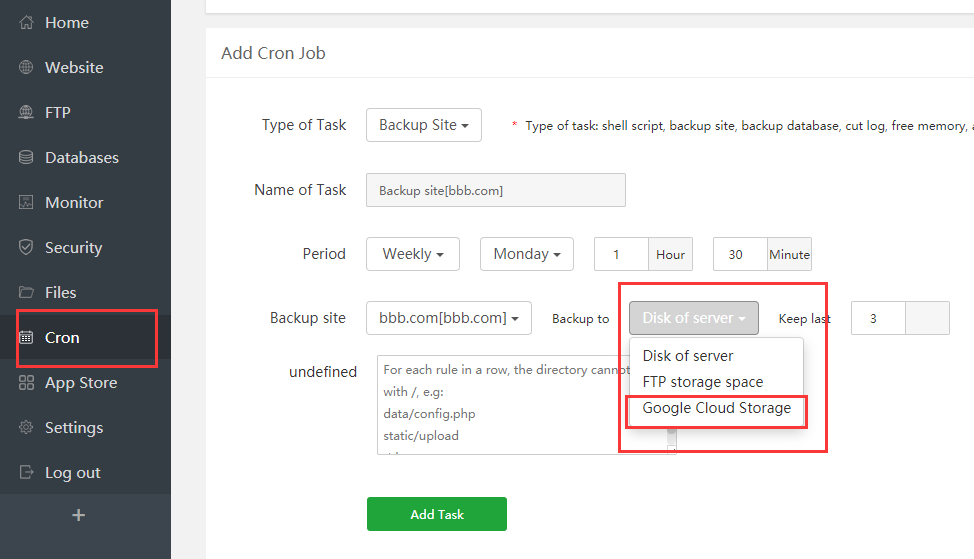Image resolution: width=974 pixels, height=559 pixels.
Task: Click the Website globe icon
Action: coord(27,68)
